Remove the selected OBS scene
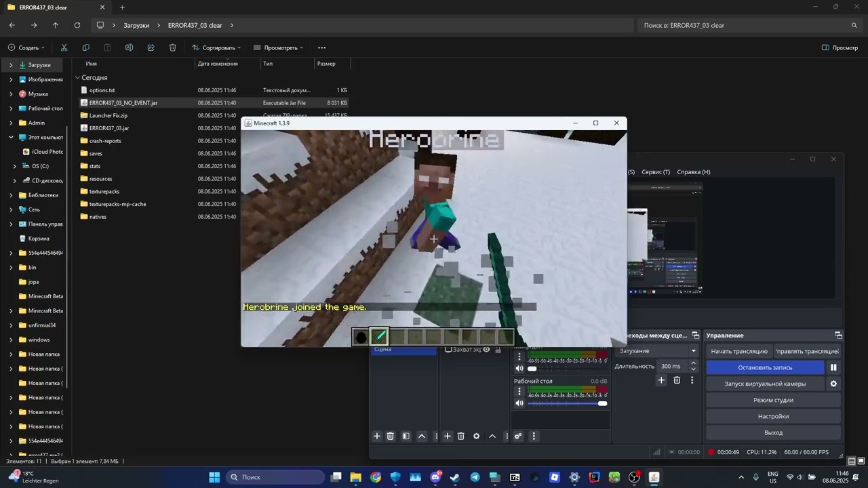This screenshot has height=488, width=868. coord(391,436)
